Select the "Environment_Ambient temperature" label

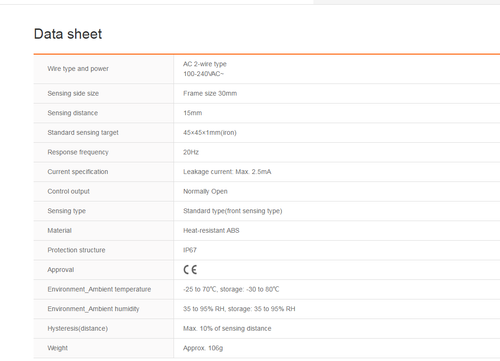99,289
